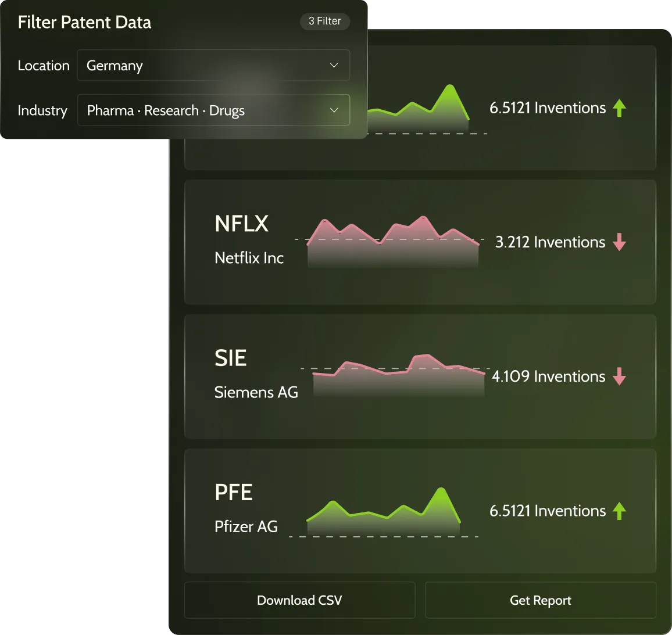Click the 3 Filter badge
Screen dimensions: 672x635
coord(324,21)
